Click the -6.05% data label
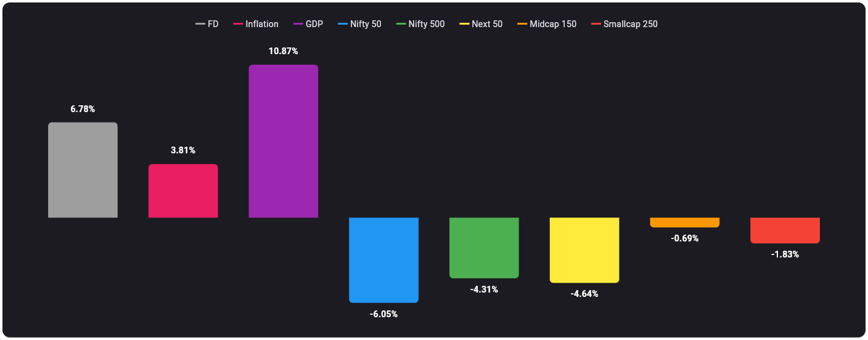Image resolution: width=868 pixels, height=340 pixels. point(383,314)
